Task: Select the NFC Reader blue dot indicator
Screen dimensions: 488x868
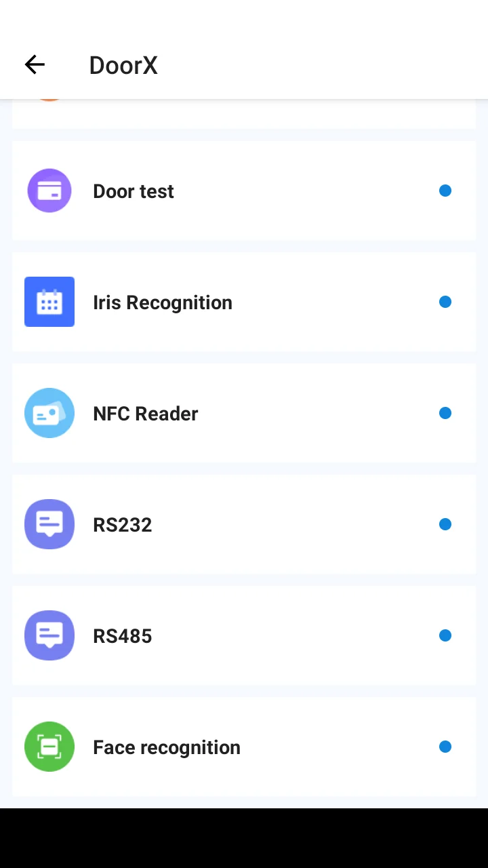Action: tap(445, 413)
